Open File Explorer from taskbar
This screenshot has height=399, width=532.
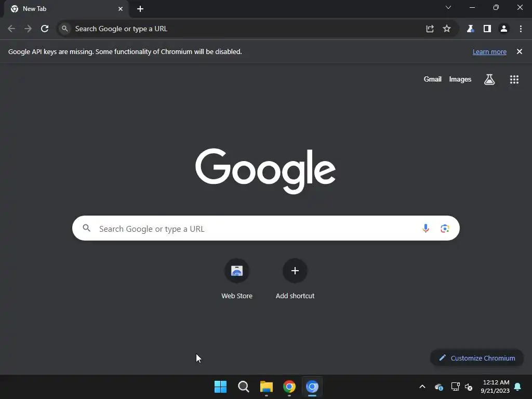tap(267, 387)
